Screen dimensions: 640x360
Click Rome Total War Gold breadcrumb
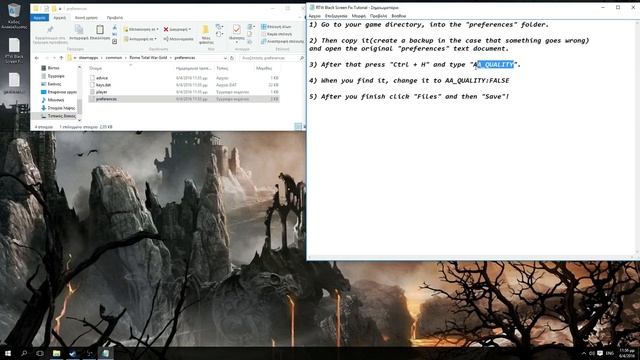point(148,58)
